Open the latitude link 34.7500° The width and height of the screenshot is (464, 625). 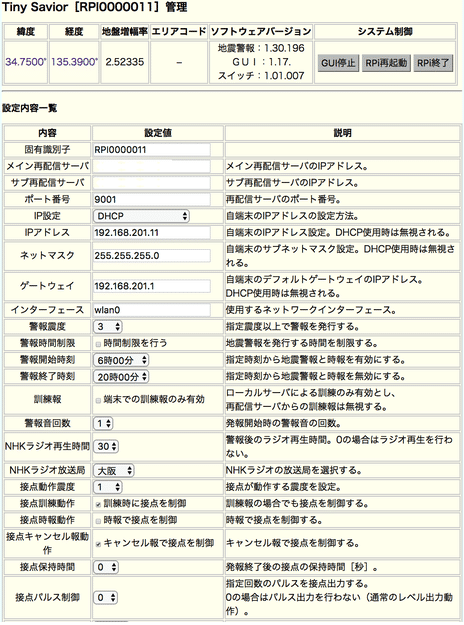point(26,62)
